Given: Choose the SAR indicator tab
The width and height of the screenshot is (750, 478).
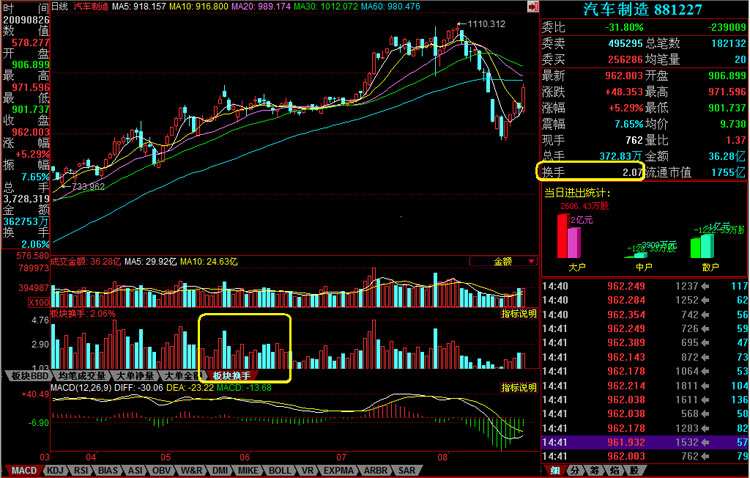Looking at the screenshot, I should point(406,469).
